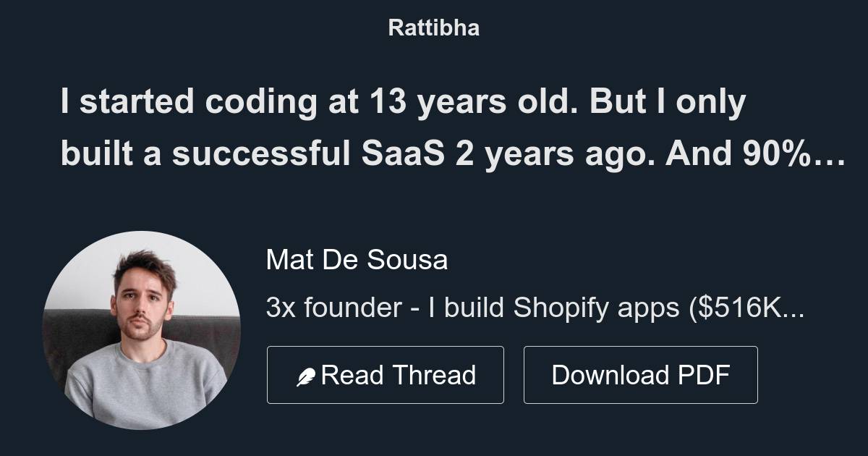Click the Read Thread outlined box
This screenshot has width=868, height=456.
386,374
